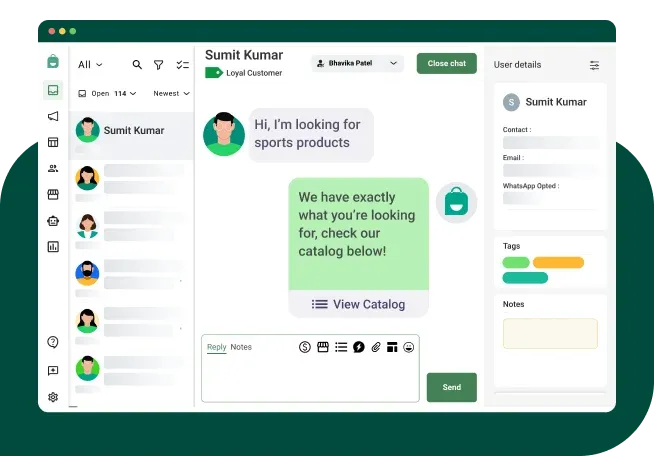Click the quick reply lightning icon

tap(359, 347)
